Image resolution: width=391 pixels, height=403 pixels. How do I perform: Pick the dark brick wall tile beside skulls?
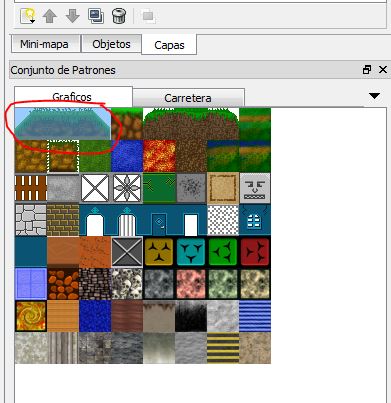(95, 284)
